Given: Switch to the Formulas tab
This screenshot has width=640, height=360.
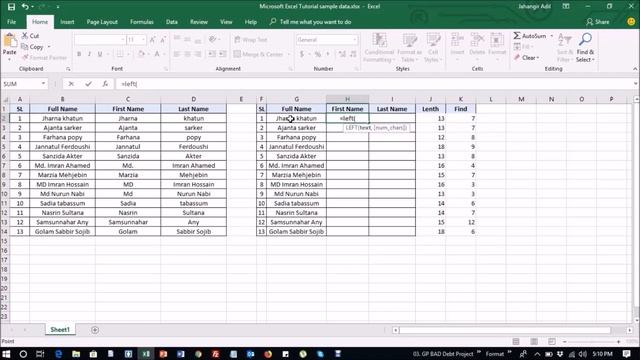Looking at the screenshot, I should [142, 22].
